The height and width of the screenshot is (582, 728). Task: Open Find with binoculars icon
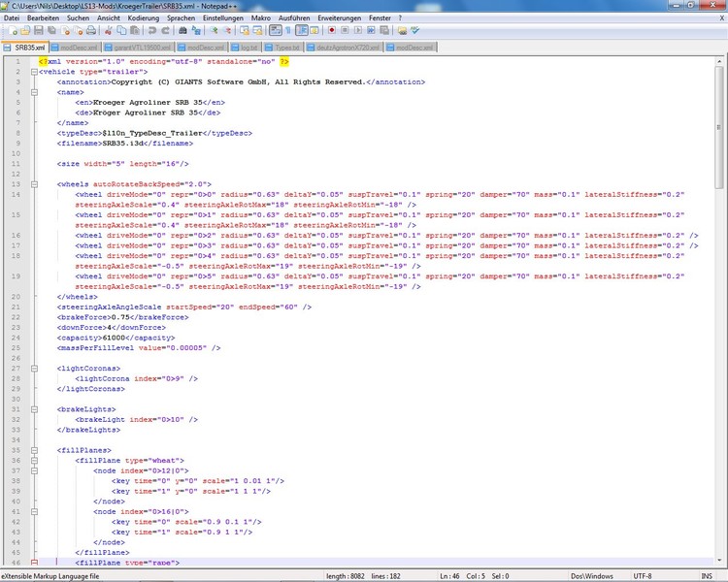tap(182, 31)
